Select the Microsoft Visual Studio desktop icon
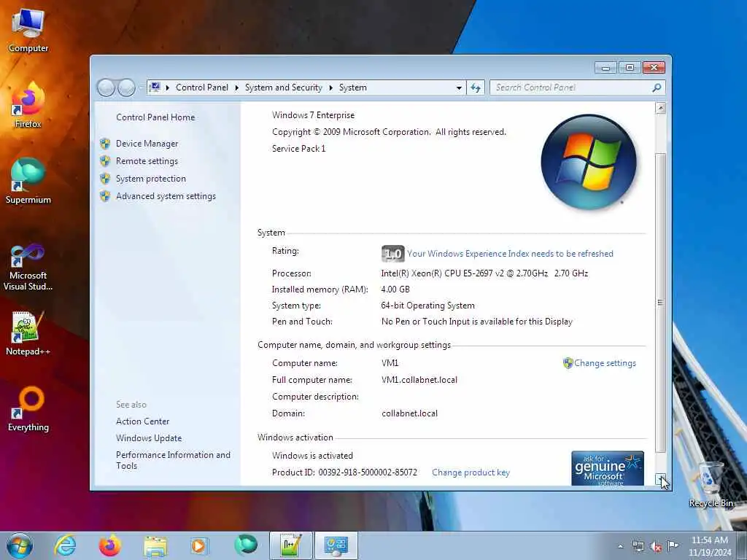 28,267
